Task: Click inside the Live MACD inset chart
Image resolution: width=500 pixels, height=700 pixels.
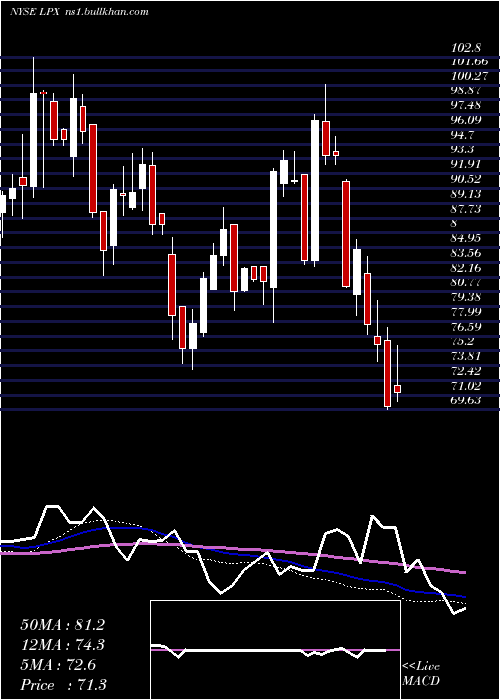Action: click(275, 650)
